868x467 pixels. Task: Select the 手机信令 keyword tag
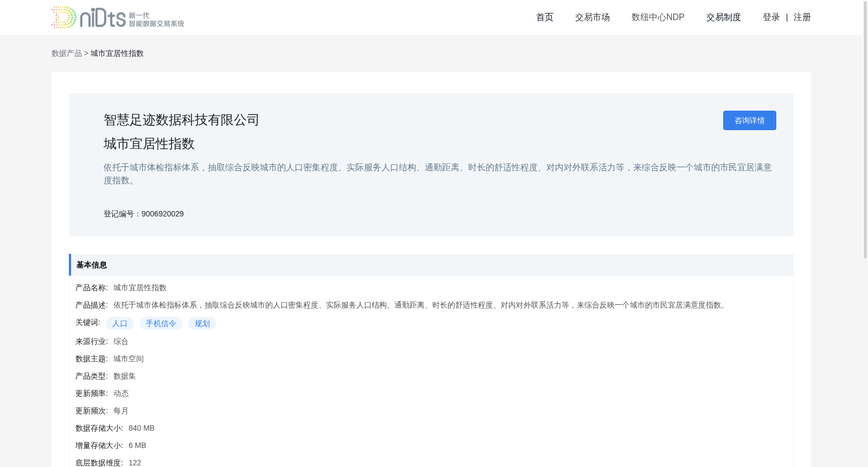click(x=161, y=323)
